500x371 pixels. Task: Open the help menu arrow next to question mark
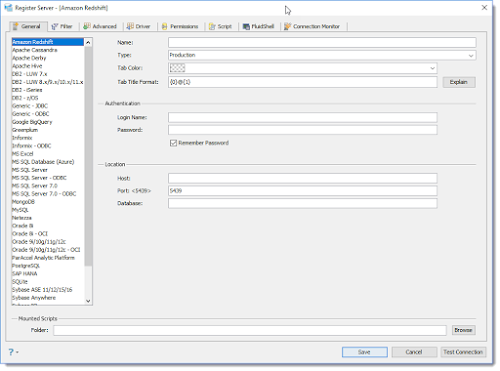(x=17, y=352)
